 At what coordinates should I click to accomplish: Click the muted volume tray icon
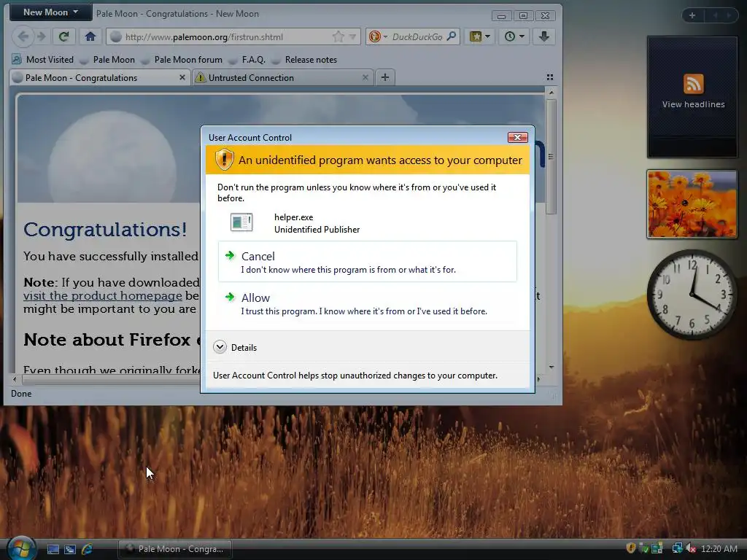(x=690, y=548)
